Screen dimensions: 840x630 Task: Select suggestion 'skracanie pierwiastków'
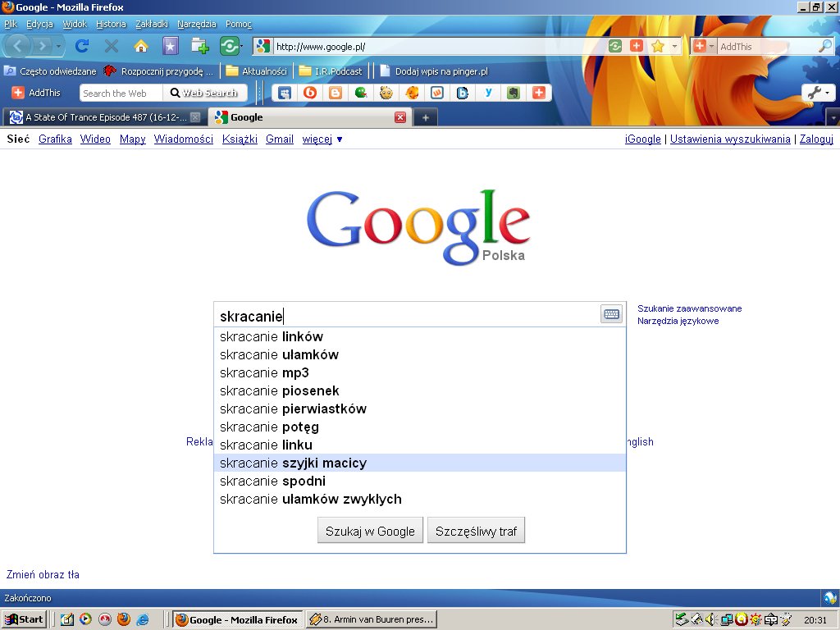pos(419,409)
